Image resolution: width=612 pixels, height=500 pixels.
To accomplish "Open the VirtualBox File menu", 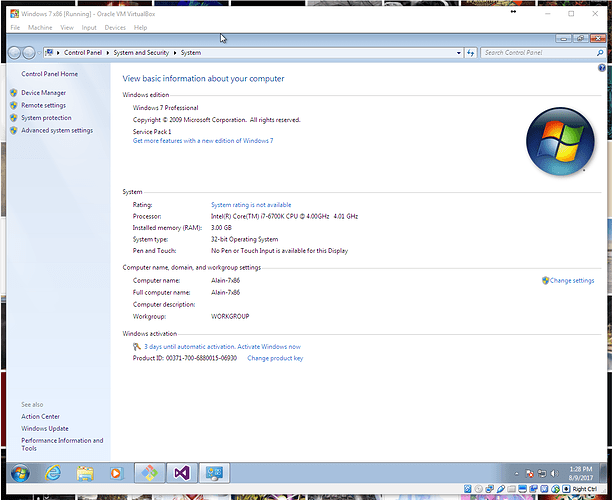I will coord(15,28).
